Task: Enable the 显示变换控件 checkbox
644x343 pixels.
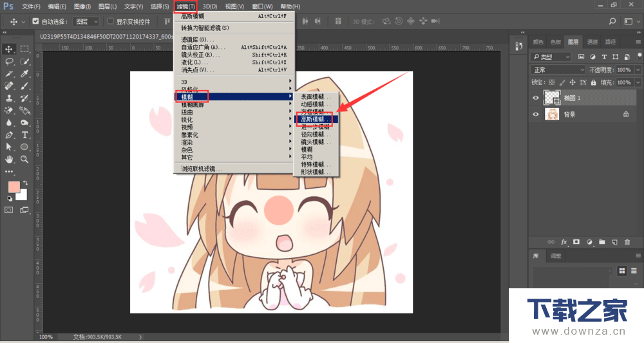Action: [x=110, y=21]
